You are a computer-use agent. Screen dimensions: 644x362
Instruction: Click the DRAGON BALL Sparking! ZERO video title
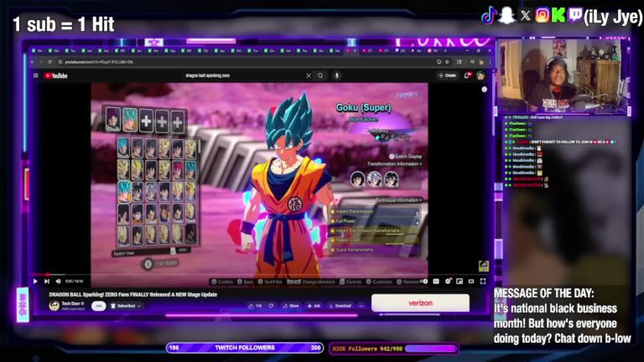click(x=133, y=295)
